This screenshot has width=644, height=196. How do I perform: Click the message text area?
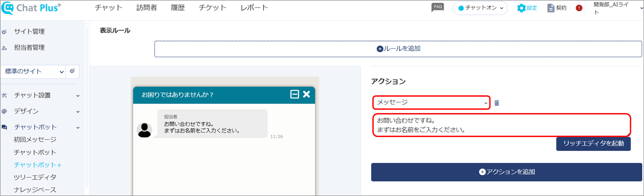tap(501, 125)
